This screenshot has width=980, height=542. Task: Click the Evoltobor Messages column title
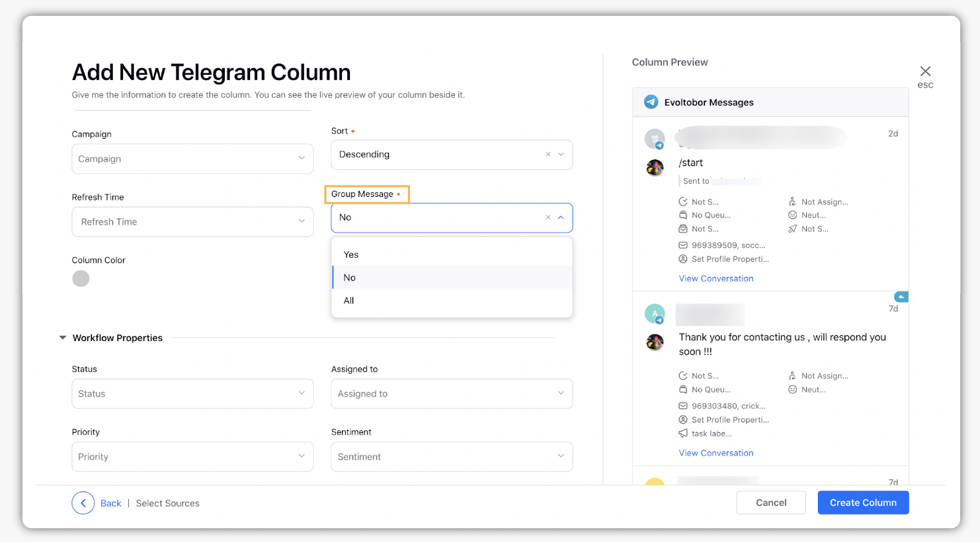tap(709, 102)
